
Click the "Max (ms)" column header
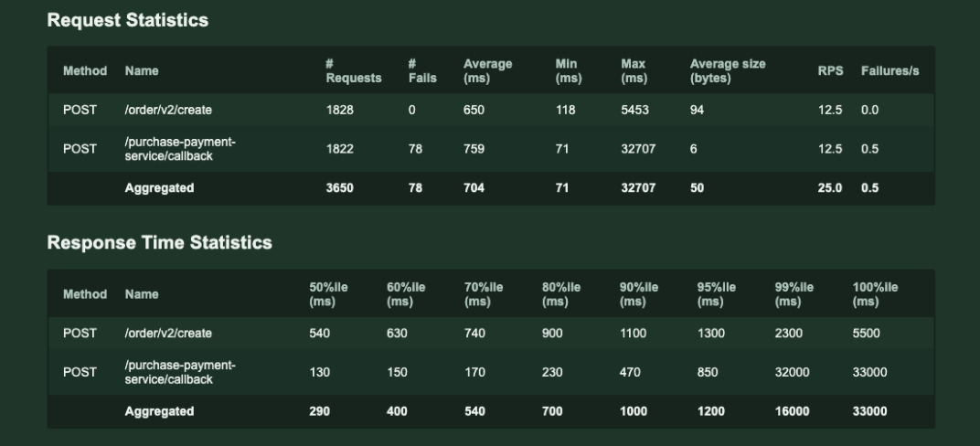[x=634, y=71]
